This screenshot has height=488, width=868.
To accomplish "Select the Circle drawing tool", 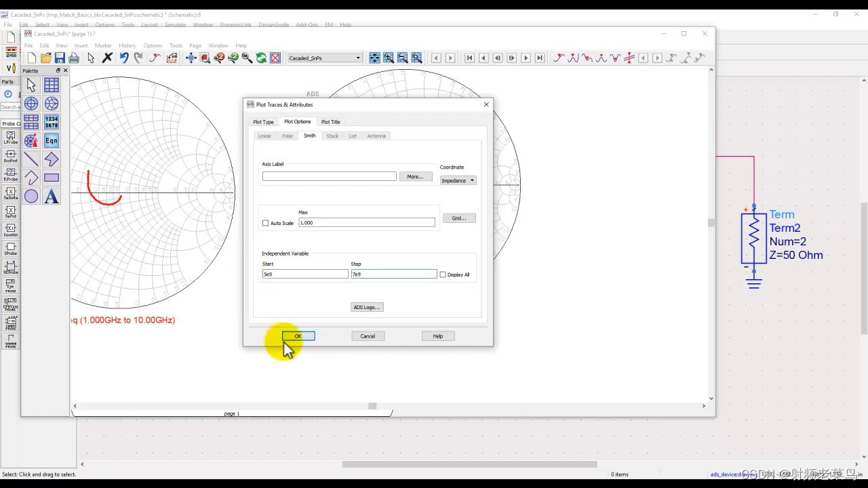I will coord(31,197).
